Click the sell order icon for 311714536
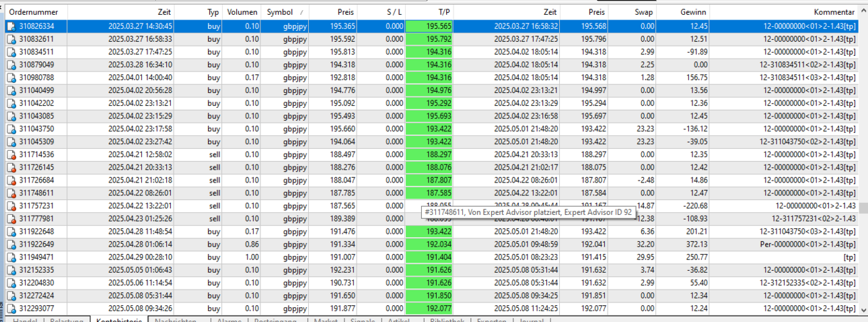The image size is (868, 322). 11,154
